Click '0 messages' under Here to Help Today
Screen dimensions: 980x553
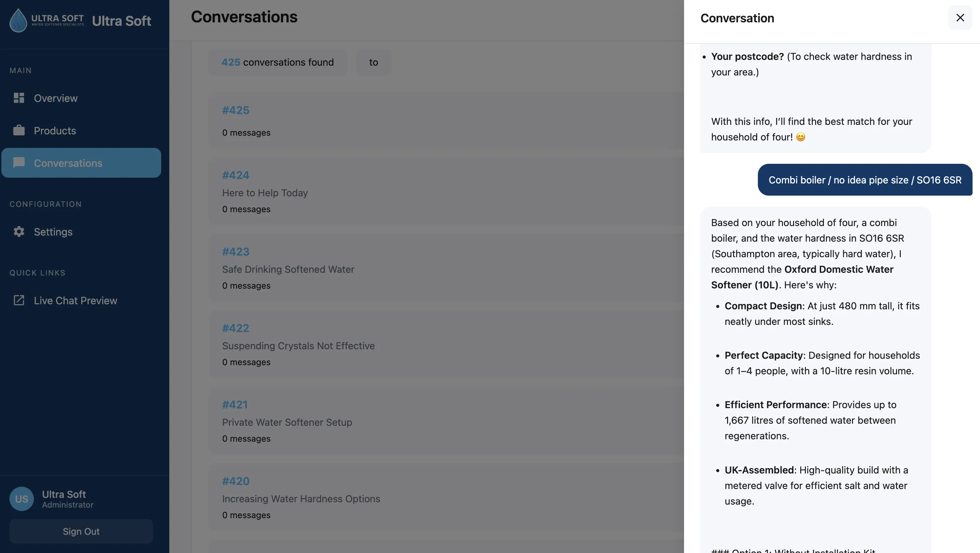(246, 209)
